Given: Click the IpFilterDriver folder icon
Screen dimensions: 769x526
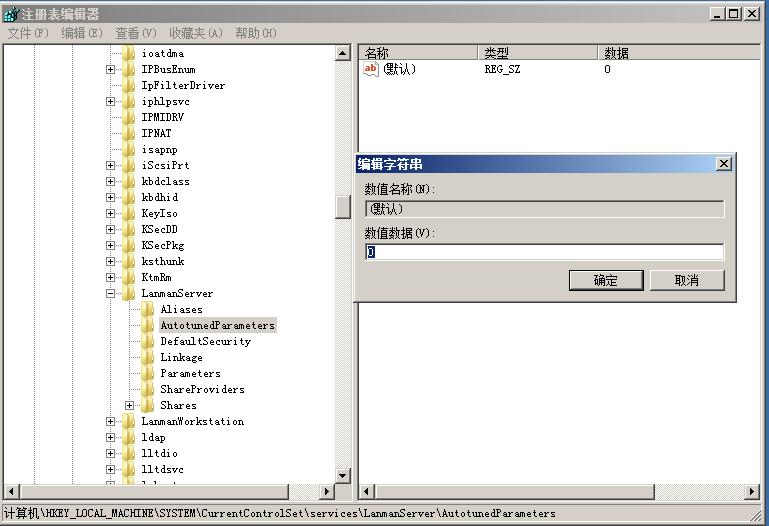Looking at the screenshot, I should pos(128,85).
